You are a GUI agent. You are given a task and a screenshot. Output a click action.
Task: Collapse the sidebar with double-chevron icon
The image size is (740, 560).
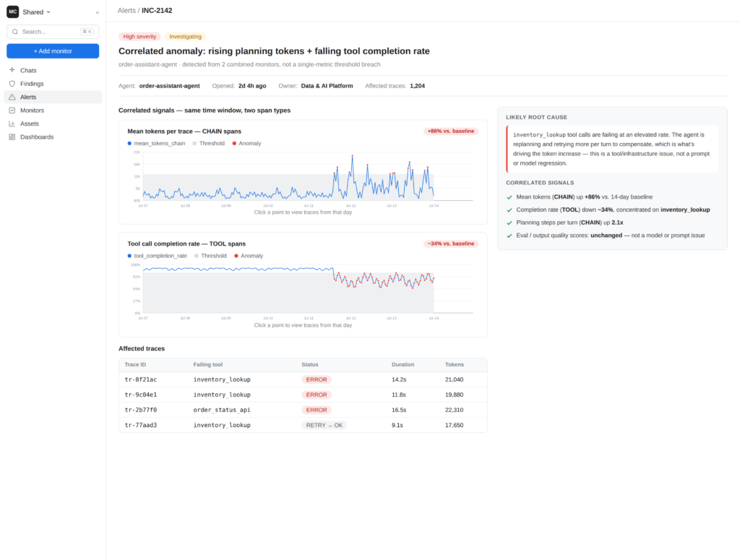tap(98, 12)
